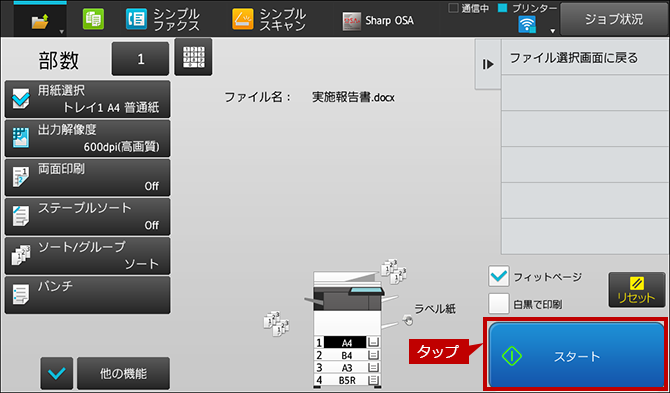Enable print in black and white (白黒で印刷)
670x393 pixels.
pos(499,304)
